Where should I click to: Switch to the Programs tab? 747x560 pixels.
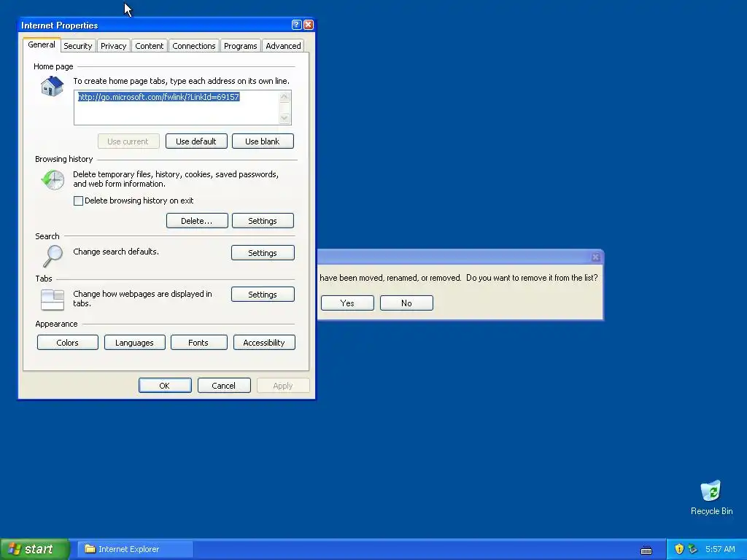click(x=241, y=46)
